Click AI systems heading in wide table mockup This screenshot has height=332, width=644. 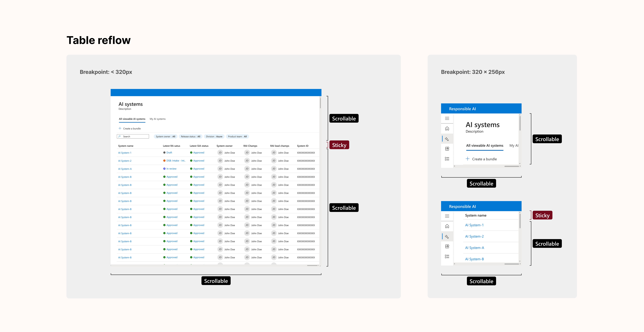(x=130, y=104)
